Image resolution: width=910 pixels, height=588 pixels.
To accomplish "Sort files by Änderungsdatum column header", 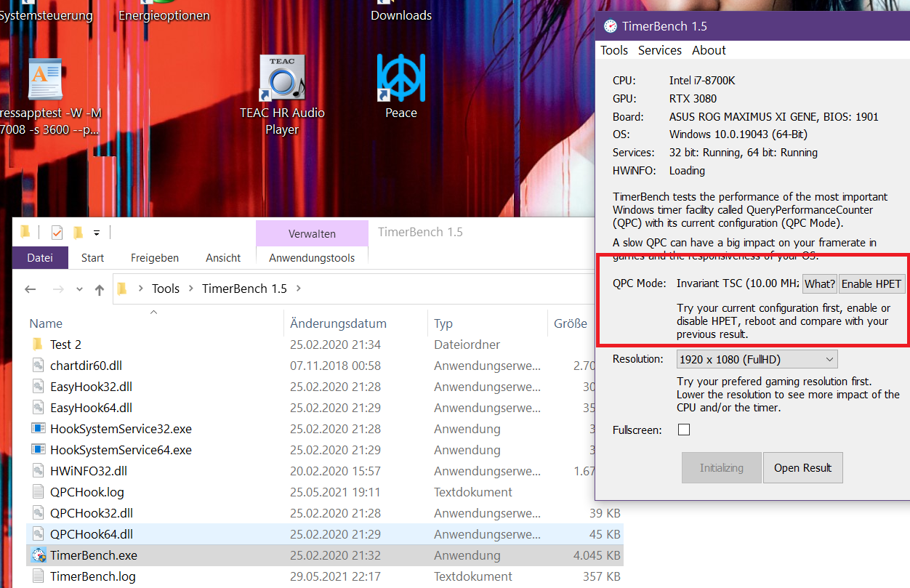I will (338, 323).
